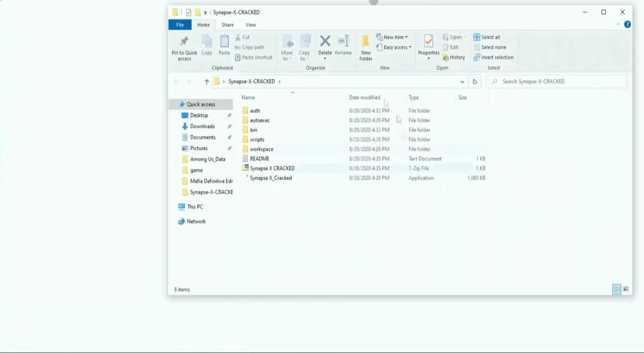Open the game folder in navigation pane
Viewport: 644px width, 353px height.
[196, 170]
